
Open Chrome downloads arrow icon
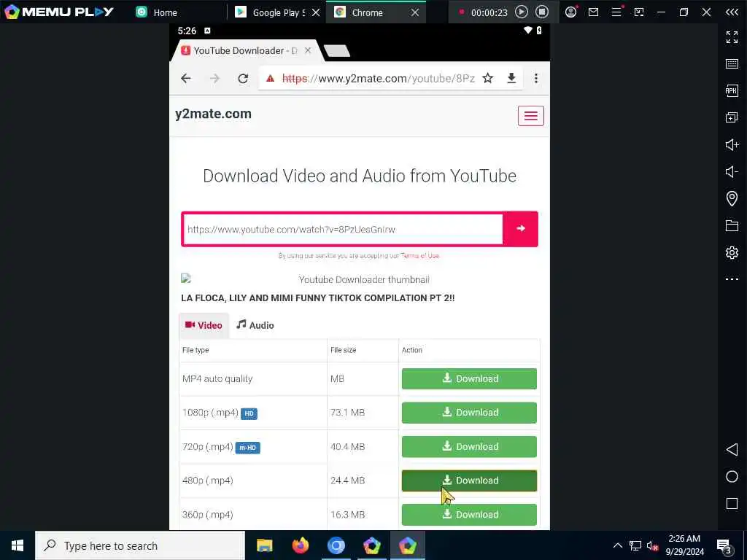point(511,78)
